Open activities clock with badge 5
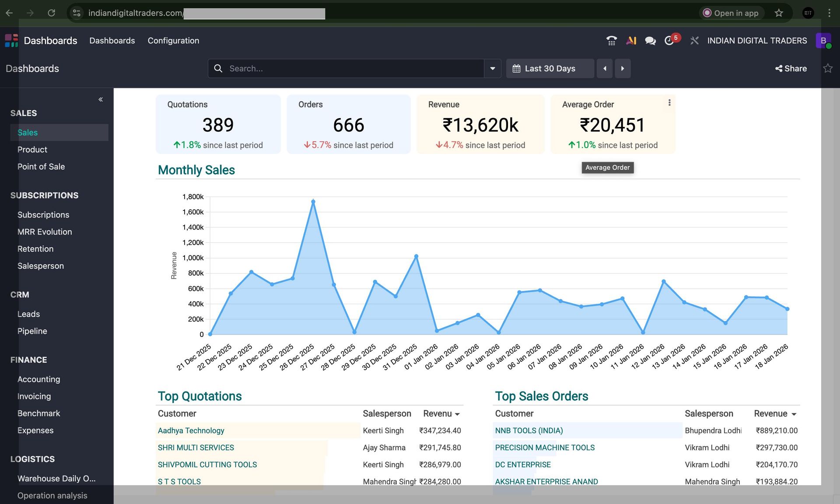Viewport: 840px width, 504px height. click(669, 41)
